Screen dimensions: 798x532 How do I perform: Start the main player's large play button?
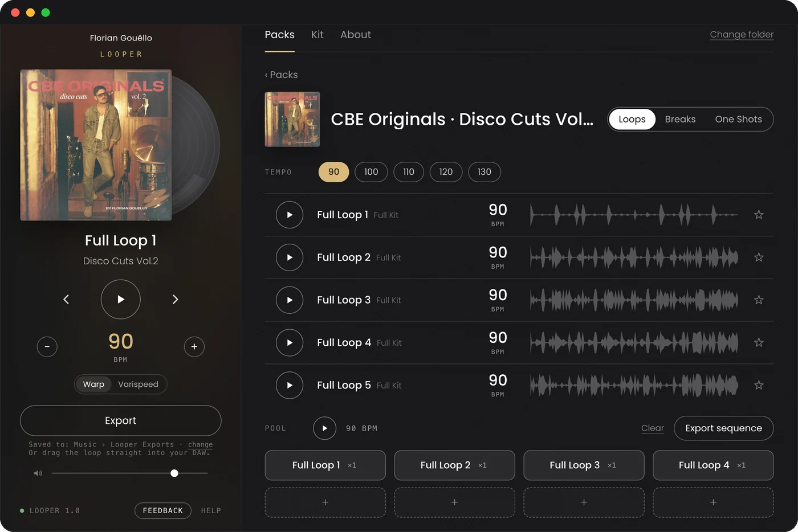(121, 299)
